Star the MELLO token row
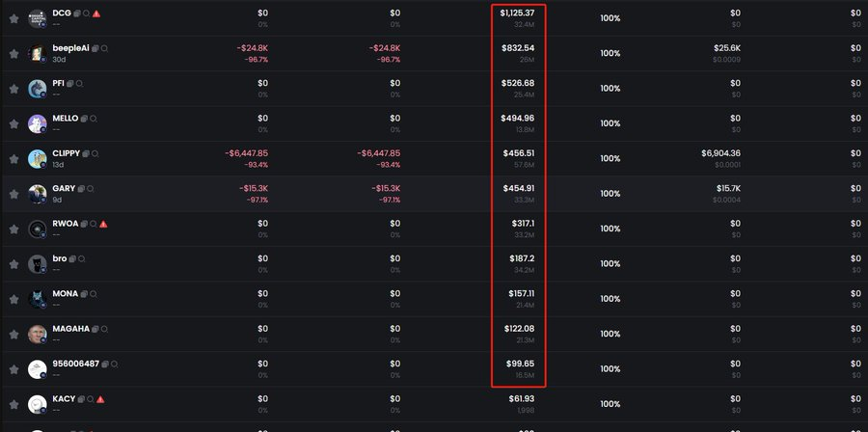This screenshot has width=868, height=432. (14, 123)
